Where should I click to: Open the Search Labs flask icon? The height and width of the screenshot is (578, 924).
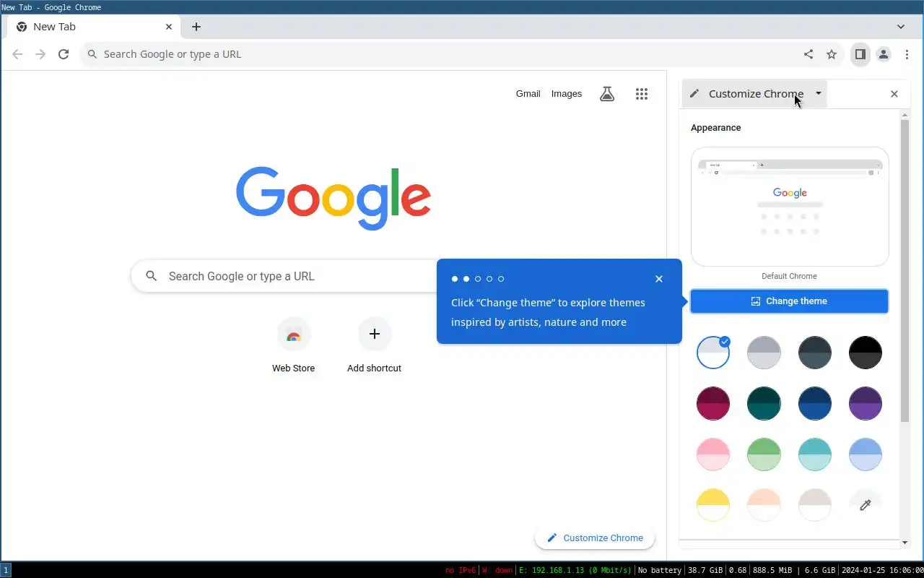[x=607, y=94]
